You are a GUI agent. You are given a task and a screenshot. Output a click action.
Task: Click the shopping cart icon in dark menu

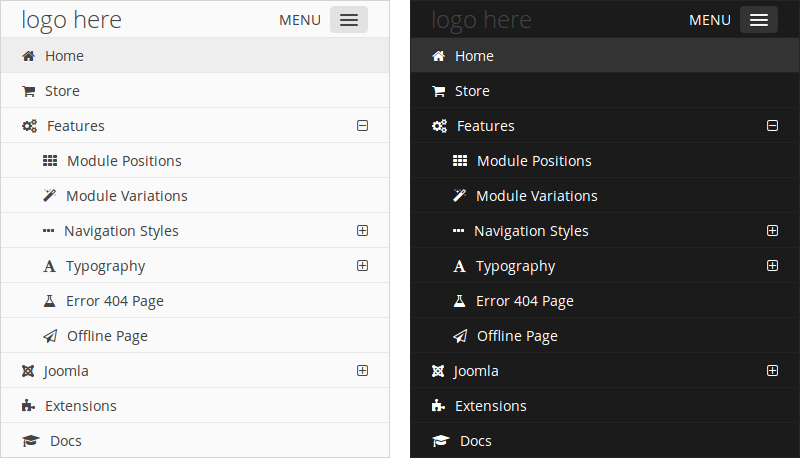point(439,91)
